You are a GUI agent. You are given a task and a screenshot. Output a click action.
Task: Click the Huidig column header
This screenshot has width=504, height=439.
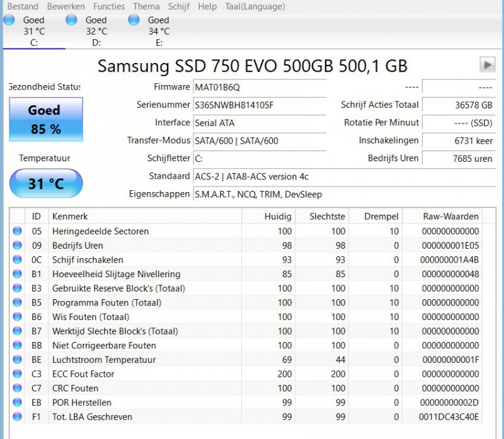coord(268,216)
